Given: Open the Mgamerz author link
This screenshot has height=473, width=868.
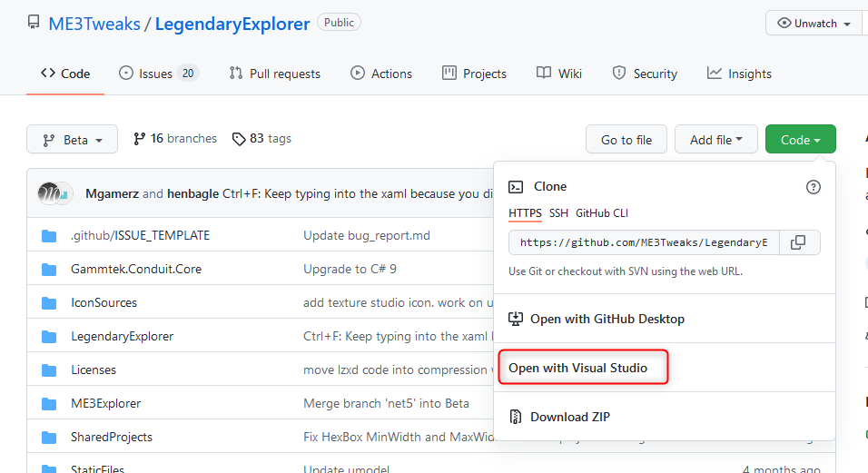Looking at the screenshot, I should point(113,193).
